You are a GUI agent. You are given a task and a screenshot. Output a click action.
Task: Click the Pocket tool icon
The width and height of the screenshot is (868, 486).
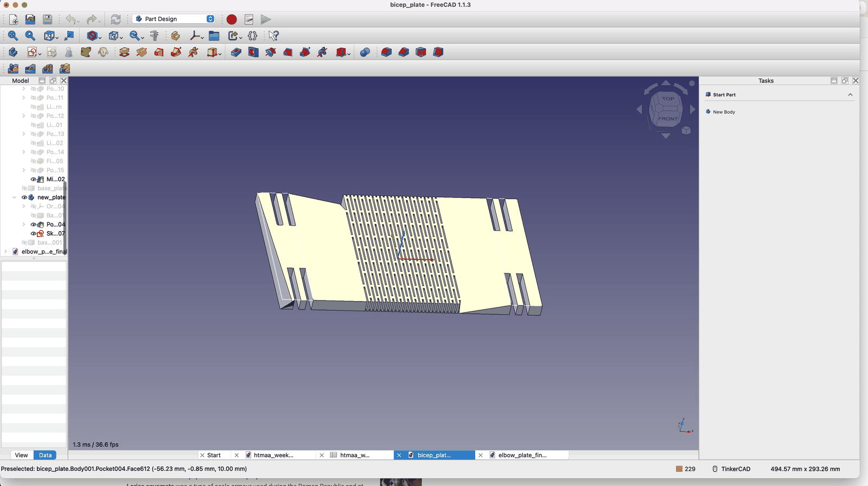coord(236,52)
